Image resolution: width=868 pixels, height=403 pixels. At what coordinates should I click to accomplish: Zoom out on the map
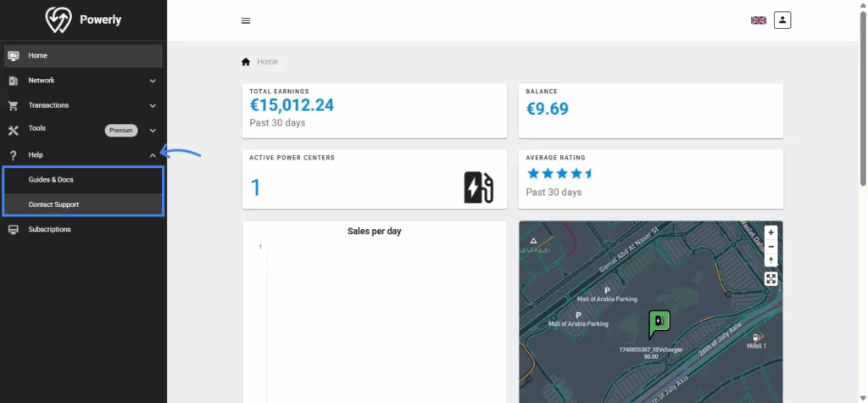coord(771,246)
